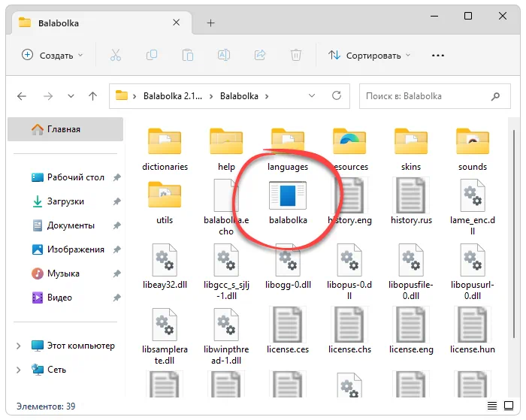Expand Этот компьютер tree node
Screen dimensions: 526x420
point(19,346)
